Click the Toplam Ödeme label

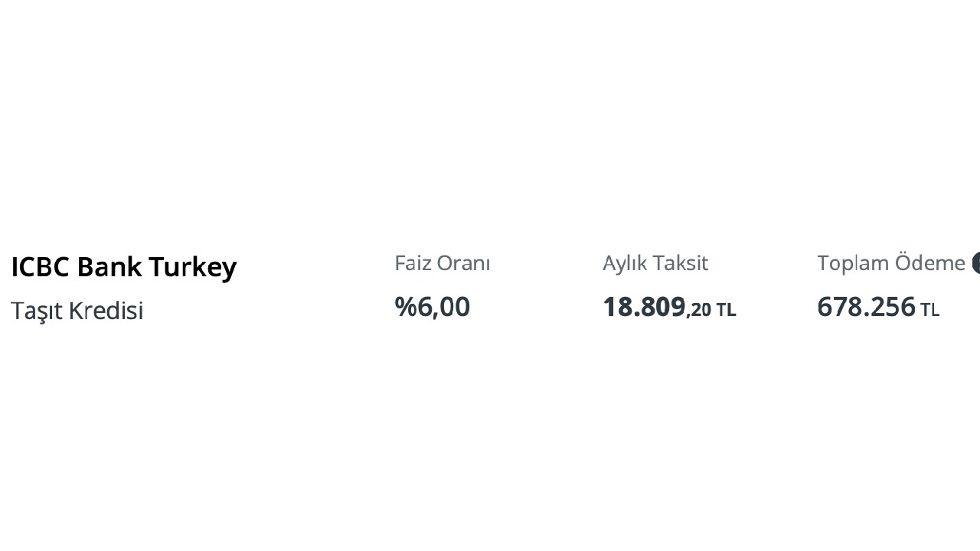[x=891, y=263]
